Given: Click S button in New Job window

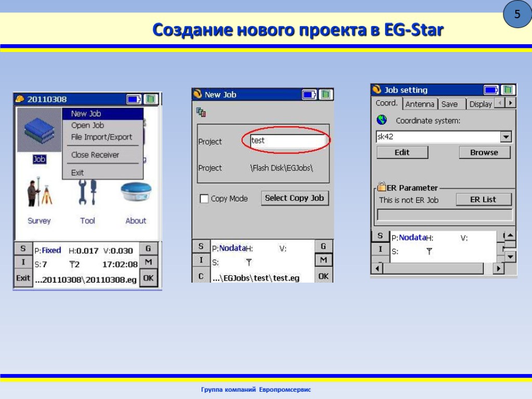Looking at the screenshot, I should click(201, 246).
